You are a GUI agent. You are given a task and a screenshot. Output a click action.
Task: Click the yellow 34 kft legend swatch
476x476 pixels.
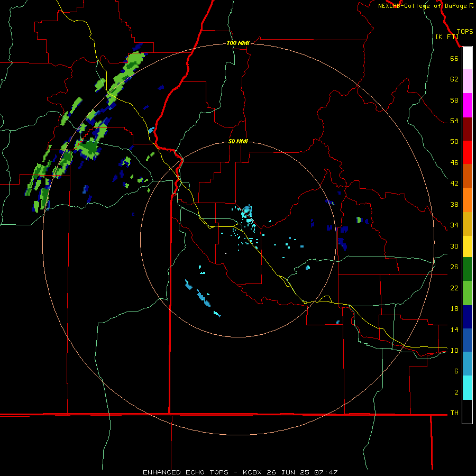coord(467,246)
